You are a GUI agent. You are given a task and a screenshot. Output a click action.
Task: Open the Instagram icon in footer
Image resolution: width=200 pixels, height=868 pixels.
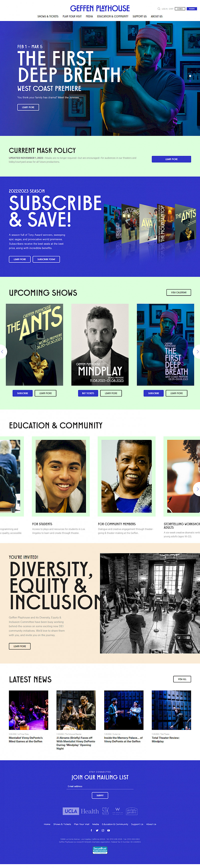(103, 830)
